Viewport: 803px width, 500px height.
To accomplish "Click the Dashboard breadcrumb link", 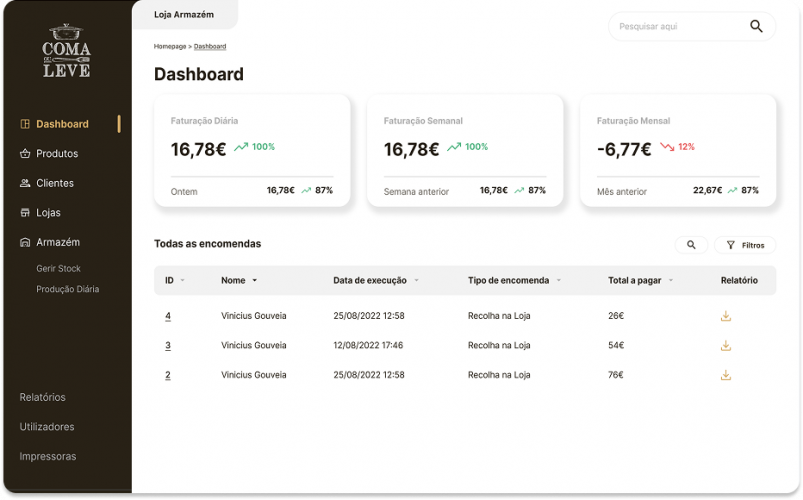I will tap(210, 47).
